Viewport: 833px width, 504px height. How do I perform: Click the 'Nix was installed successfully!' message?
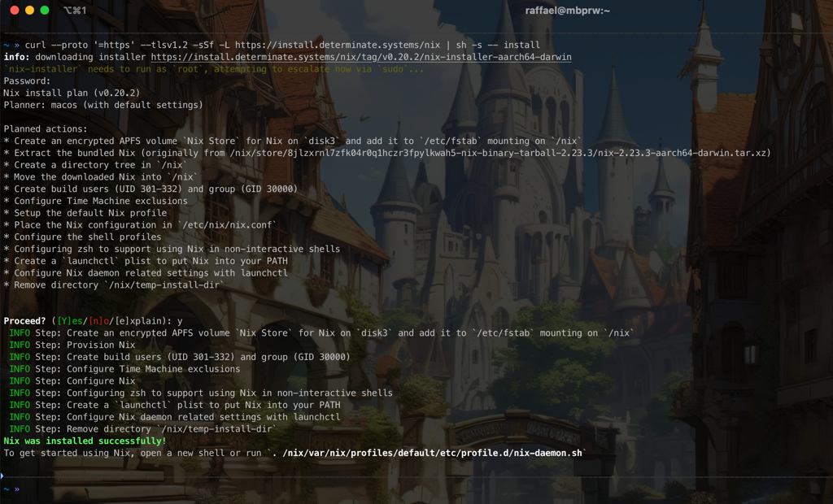click(x=85, y=441)
